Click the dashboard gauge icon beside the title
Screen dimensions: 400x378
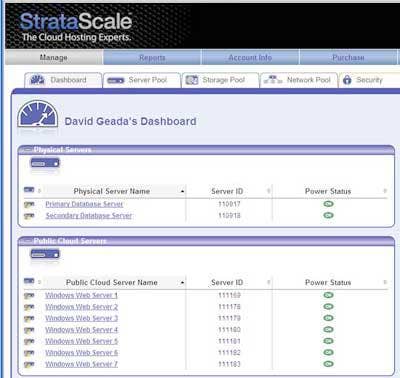point(38,114)
